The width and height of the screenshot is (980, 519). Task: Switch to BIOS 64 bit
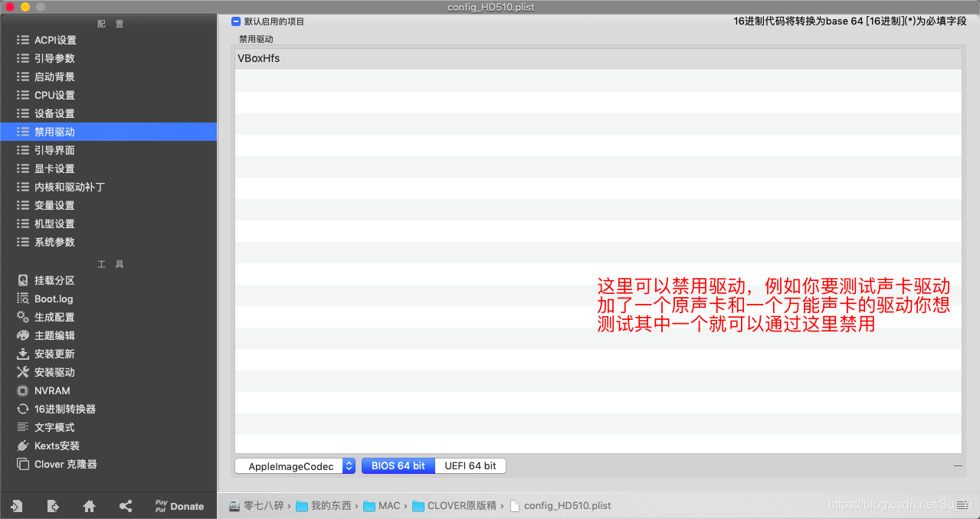pos(398,465)
